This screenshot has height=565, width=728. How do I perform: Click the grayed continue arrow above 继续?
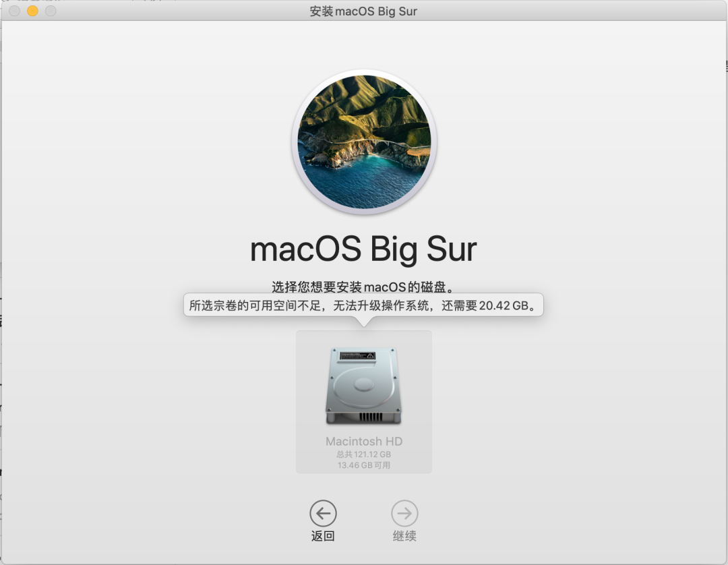[x=404, y=514]
